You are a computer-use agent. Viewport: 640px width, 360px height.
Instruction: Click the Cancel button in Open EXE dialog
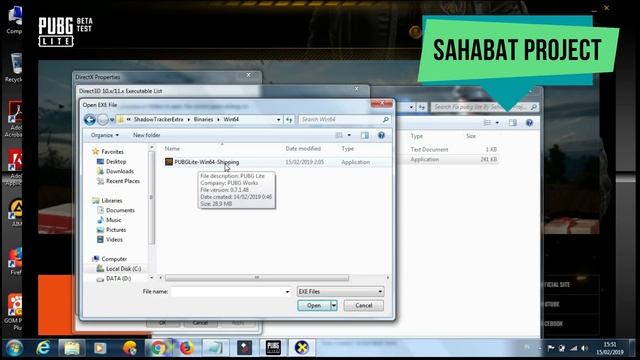[x=363, y=305]
